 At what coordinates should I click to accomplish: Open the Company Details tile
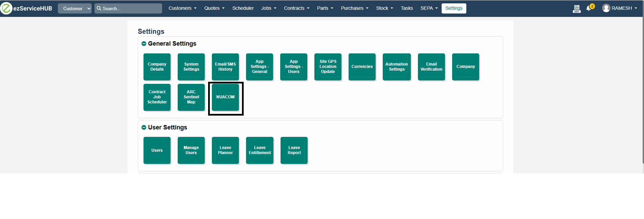pyautogui.click(x=157, y=67)
